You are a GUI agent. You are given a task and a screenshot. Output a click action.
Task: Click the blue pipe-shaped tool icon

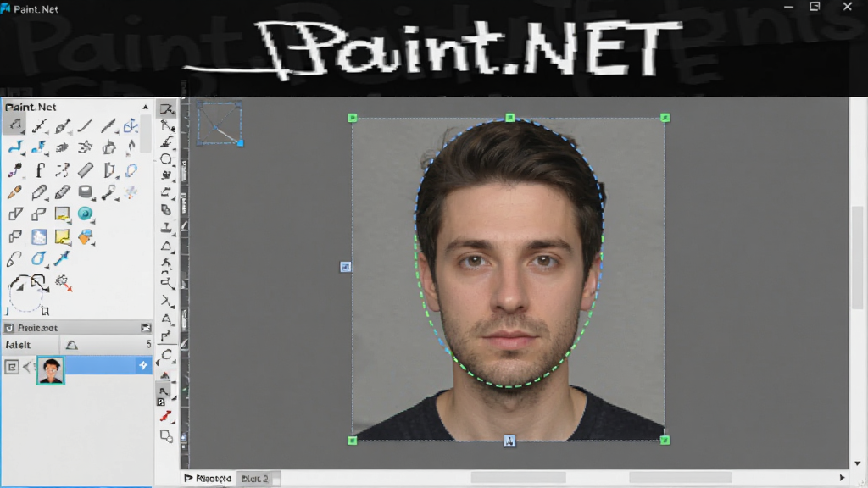click(x=15, y=147)
